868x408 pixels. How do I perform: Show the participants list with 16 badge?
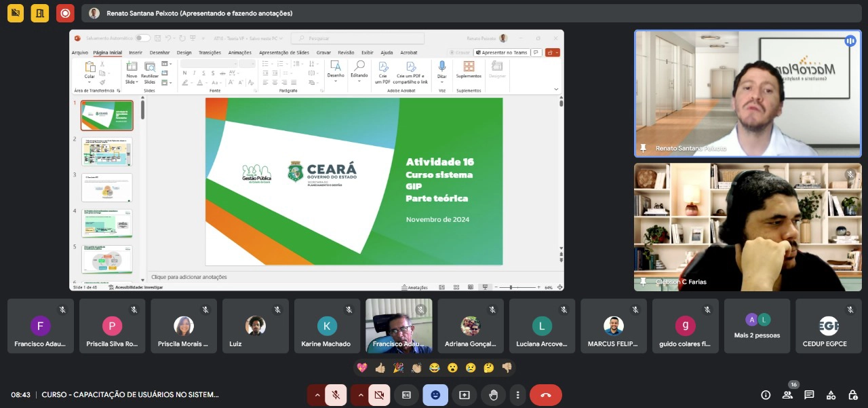click(x=787, y=394)
